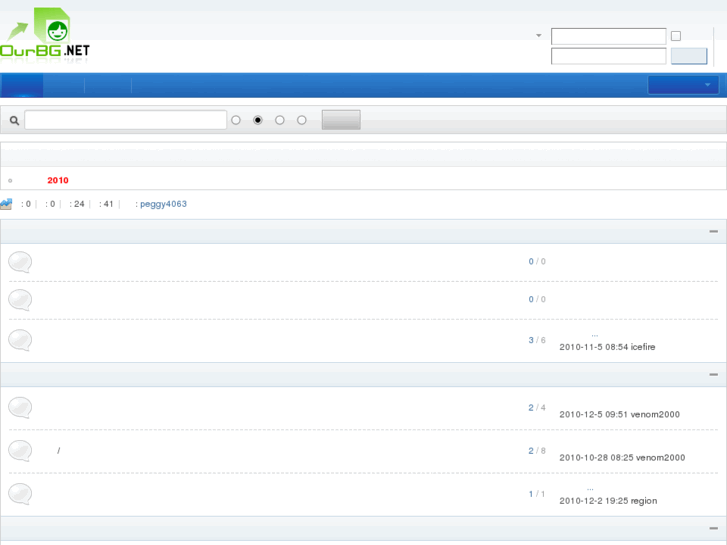This screenshot has height=545, width=727.
Task: Click the highlighted first navigation tab
Action: [x=22, y=85]
